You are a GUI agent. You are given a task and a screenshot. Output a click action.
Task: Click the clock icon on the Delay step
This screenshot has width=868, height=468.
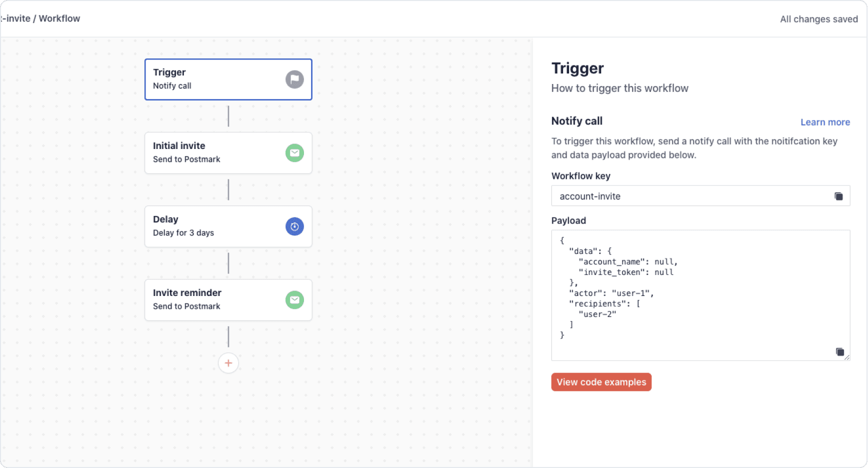(294, 226)
